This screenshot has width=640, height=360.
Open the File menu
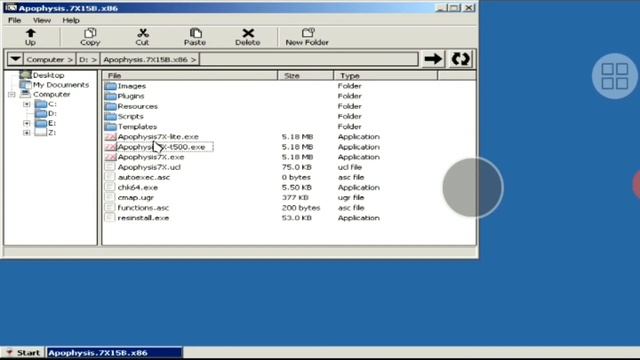point(14,20)
